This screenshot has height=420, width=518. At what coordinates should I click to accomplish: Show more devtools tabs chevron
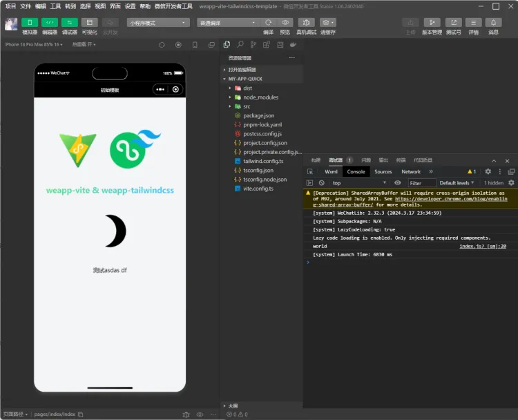coord(431,171)
